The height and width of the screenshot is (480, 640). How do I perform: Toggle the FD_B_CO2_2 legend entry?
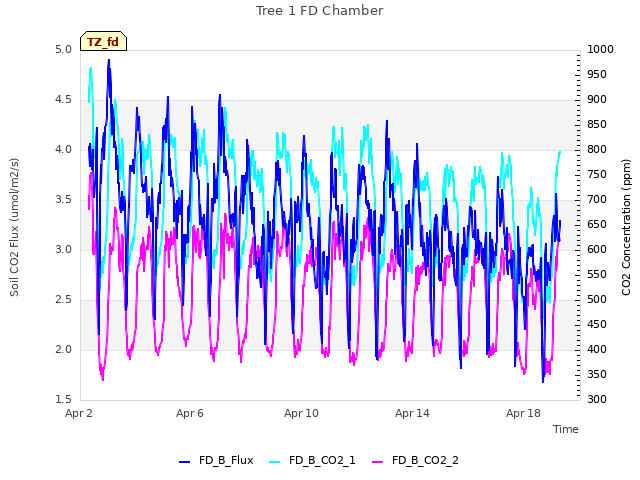tap(415, 460)
